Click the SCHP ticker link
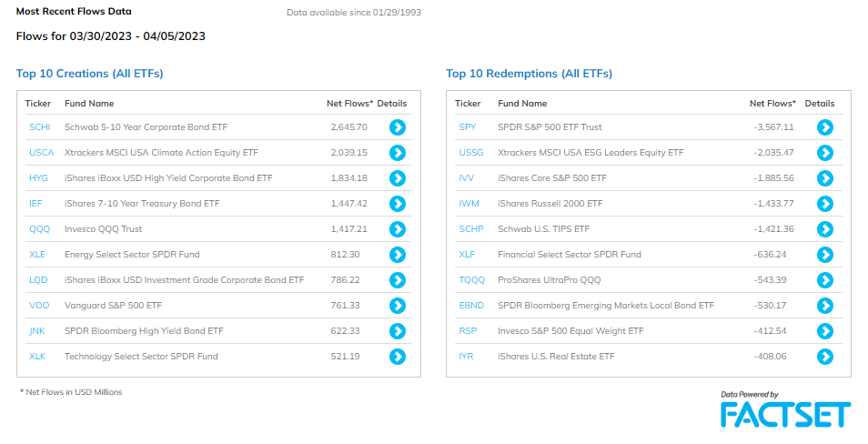The image size is (868, 444). (x=471, y=228)
